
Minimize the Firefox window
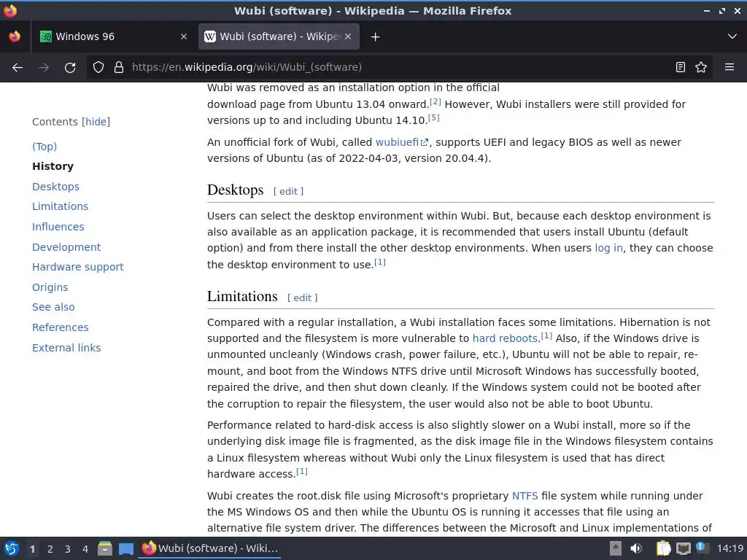[707, 10]
